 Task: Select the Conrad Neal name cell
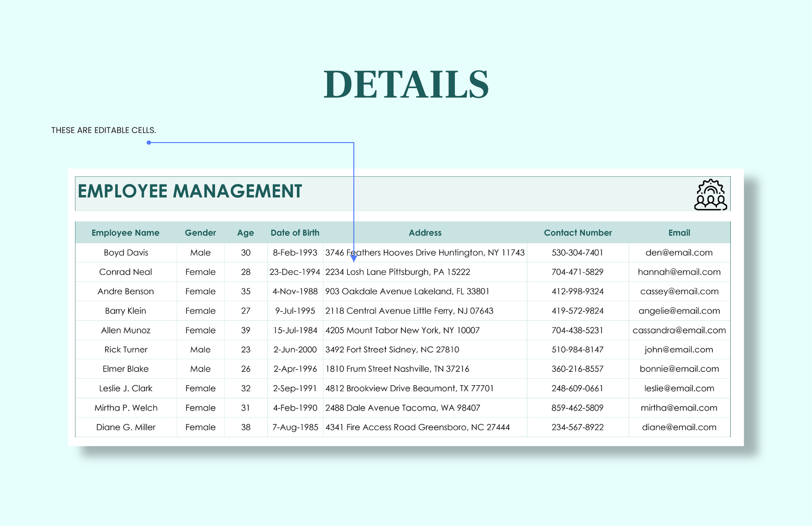pos(126,272)
